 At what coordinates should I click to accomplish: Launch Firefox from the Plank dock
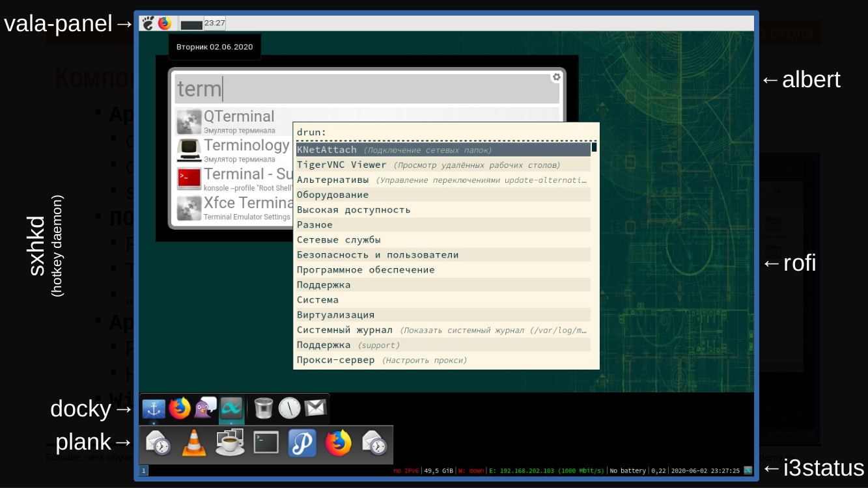point(339,442)
